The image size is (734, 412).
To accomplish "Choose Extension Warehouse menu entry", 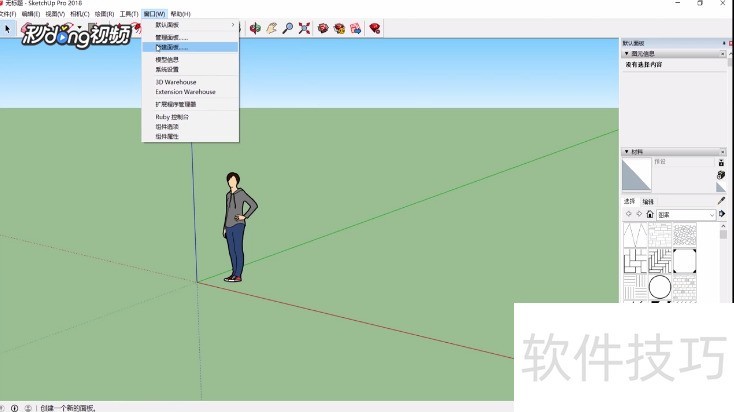I will (191, 92).
